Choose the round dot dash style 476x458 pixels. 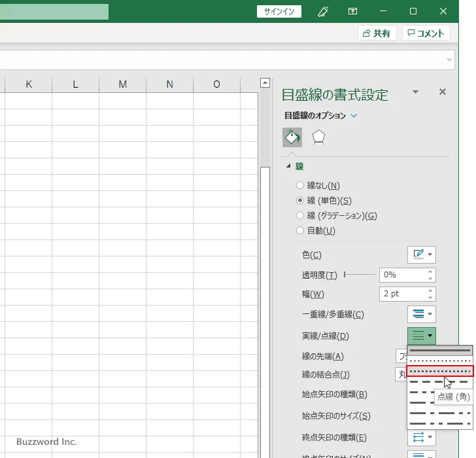coord(440,361)
